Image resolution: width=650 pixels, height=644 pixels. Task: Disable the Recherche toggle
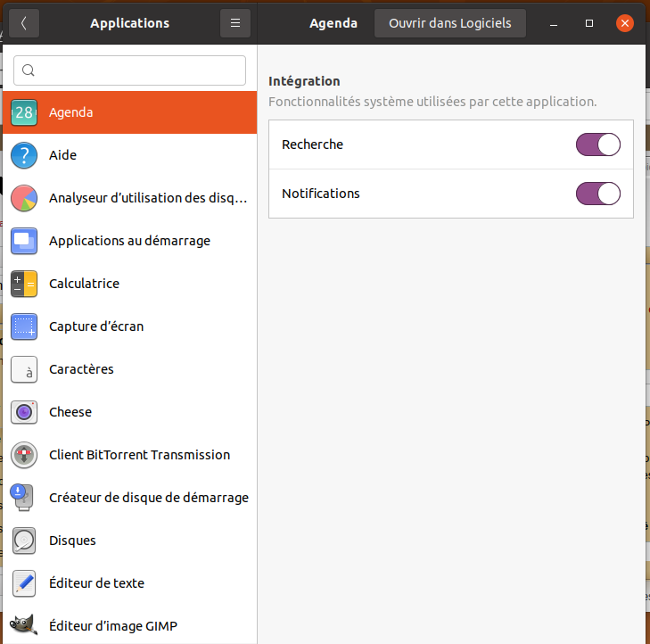pos(597,144)
